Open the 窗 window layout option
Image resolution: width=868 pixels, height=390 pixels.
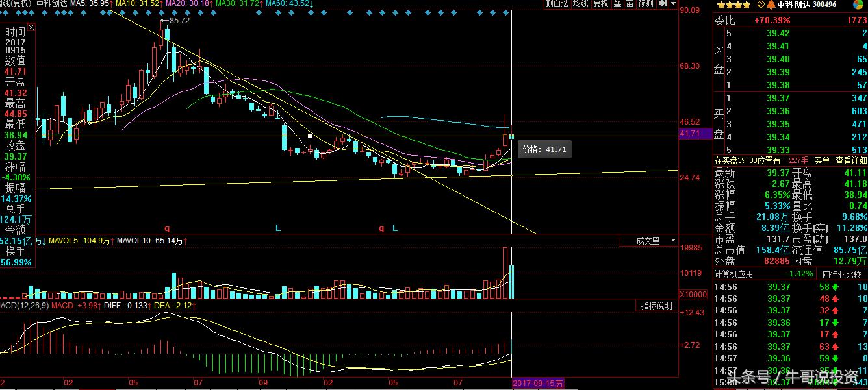629,4
